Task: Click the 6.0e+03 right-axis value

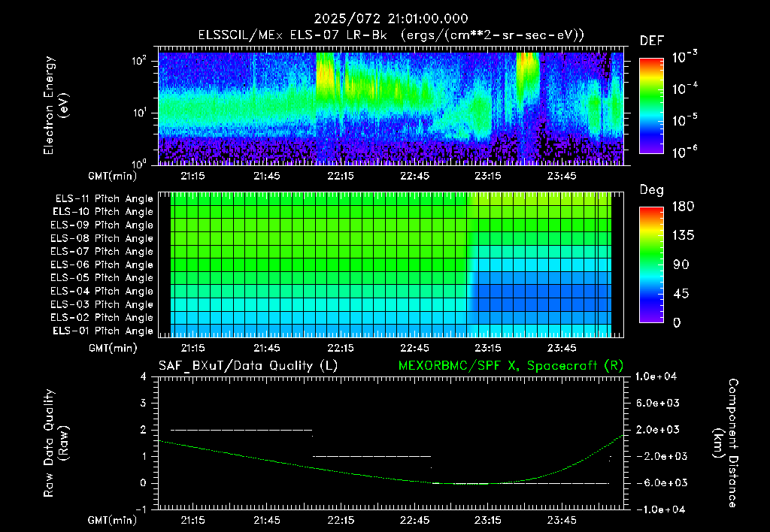Action: (658, 403)
